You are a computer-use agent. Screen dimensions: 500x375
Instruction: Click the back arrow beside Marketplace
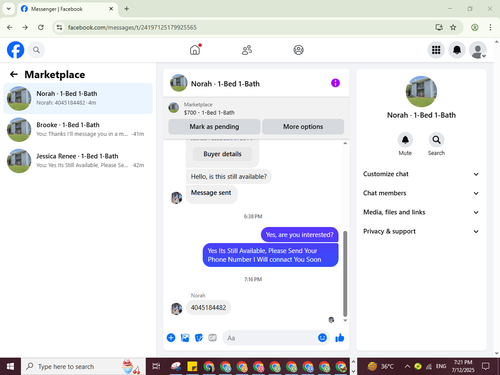click(x=14, y=74)
